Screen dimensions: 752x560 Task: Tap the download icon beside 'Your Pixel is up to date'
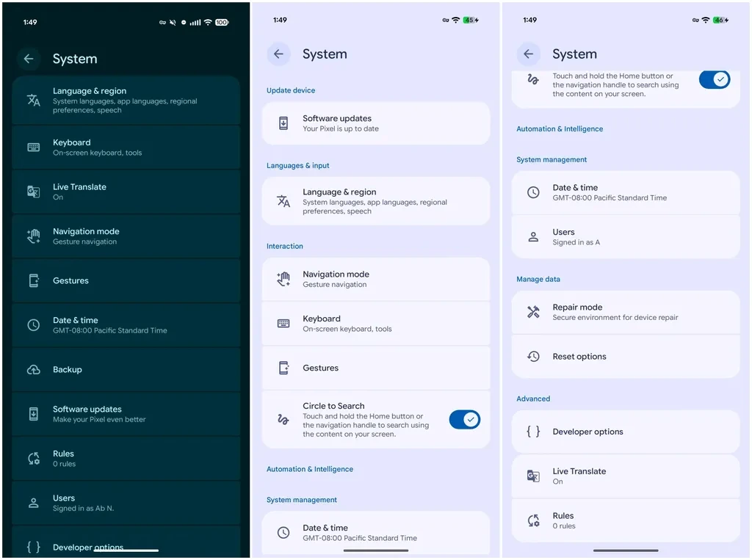pyautogui.click(x=283, y=123)
